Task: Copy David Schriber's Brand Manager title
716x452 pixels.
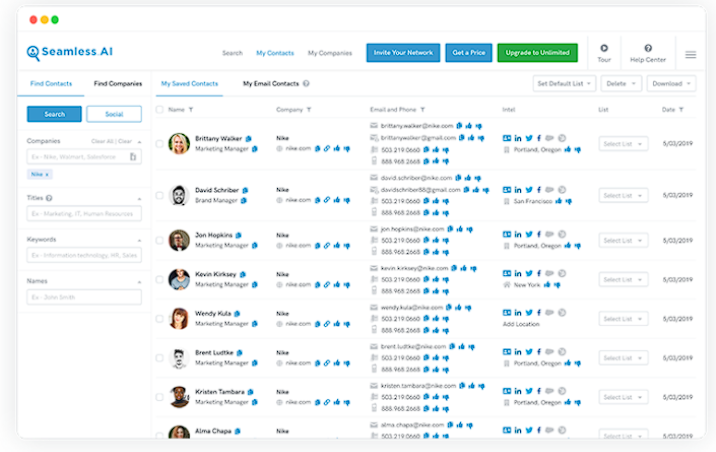Action: click(x=244, y=200)
